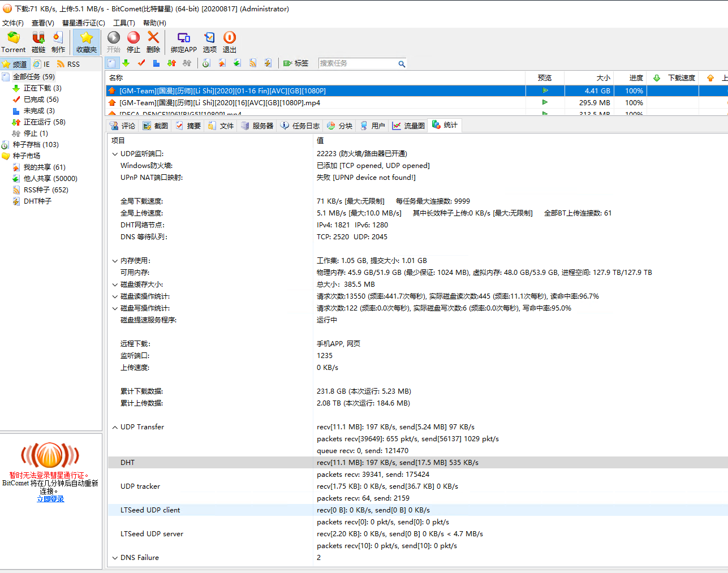Viewport: 728px width, 573px height.
Task: Select the all-tasks filter page icon
Action: (112, 63)
